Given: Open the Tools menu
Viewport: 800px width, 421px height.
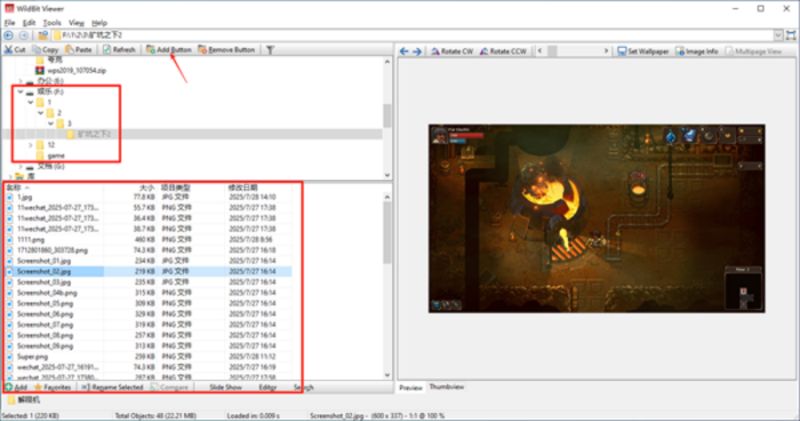Looking at the screenshot, I should pyautogui.click(x=52, y=23).
